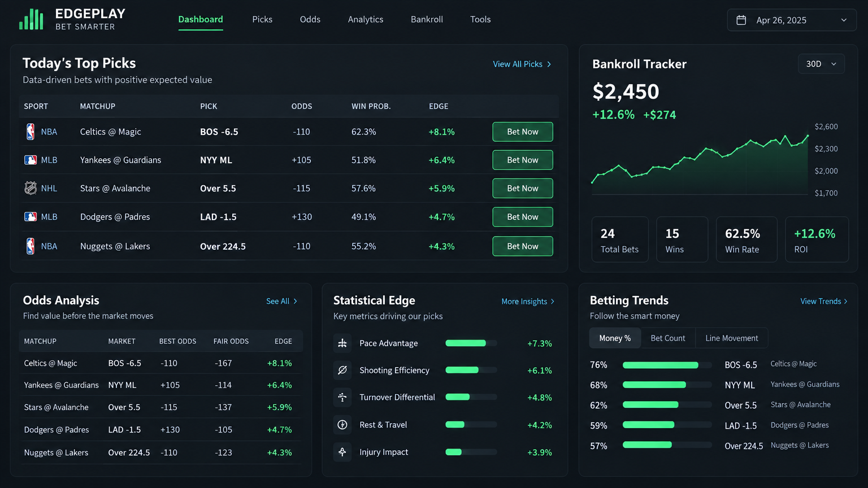Click the Pace Advantage icon
868x488 pixels.
click(342, 343)
